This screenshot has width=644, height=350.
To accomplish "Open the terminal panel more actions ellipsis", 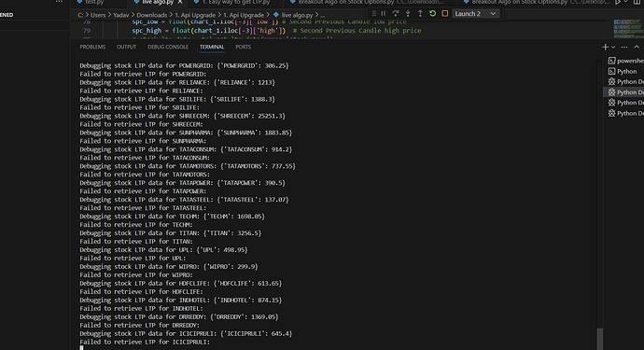I will click(x=624, y=48).
